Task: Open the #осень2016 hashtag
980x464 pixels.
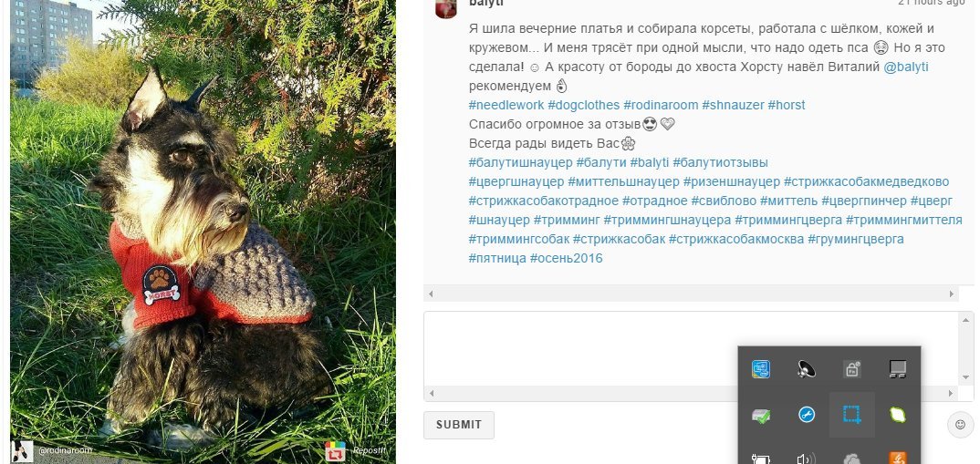Action: [567, 258]
